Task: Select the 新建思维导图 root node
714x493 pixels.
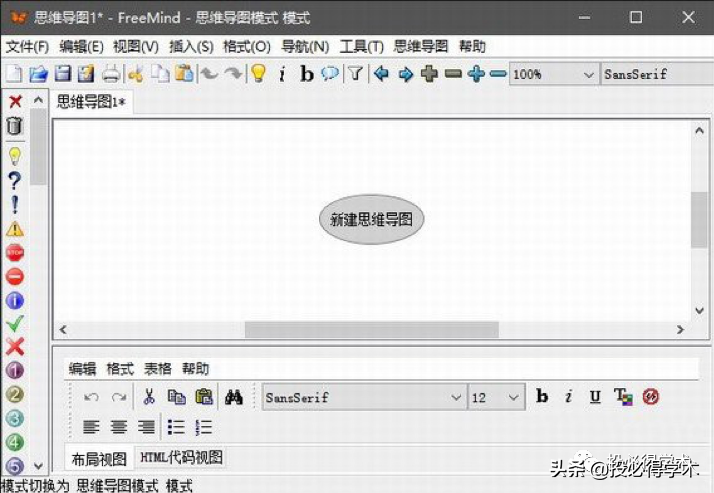Action: [372, 219]
